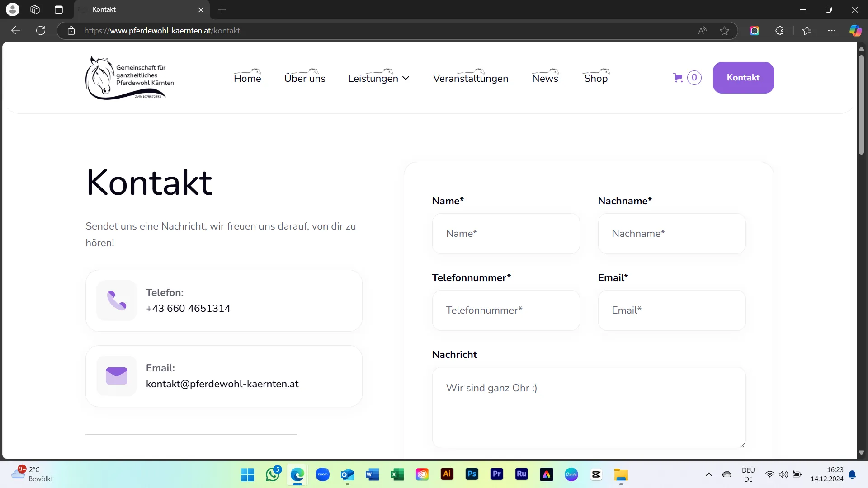Add page to favorites with star icon
The image size is (868, 488).
[x=724, y=31]
